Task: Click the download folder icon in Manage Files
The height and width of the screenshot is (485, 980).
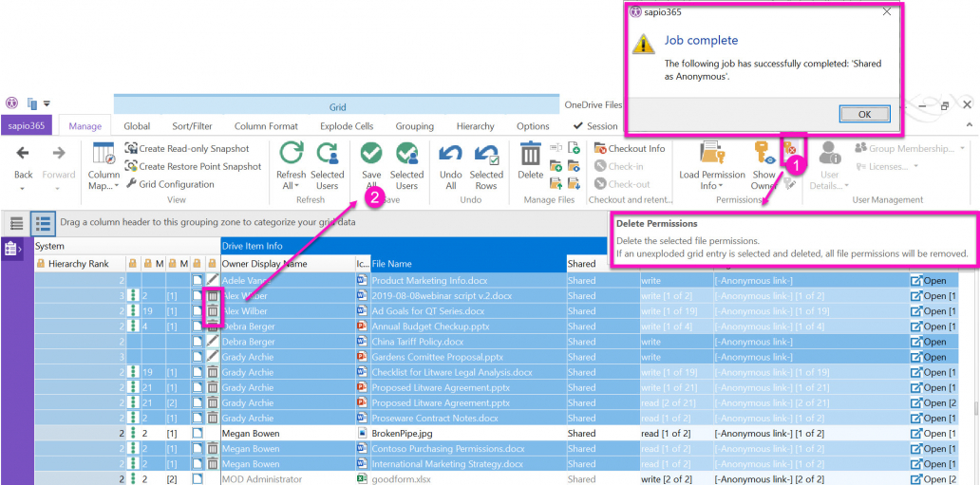Action: [574, 184]
